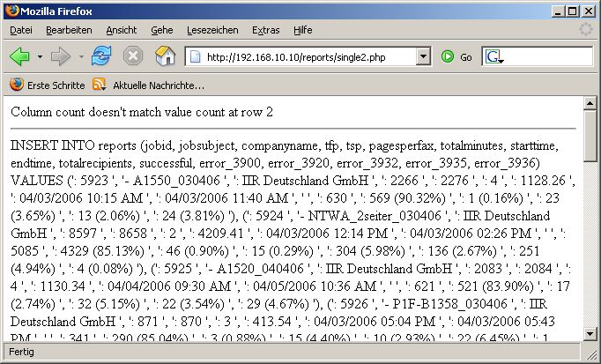Go to the Home page
This screenshot has height=364, width=601.
pyautogui.click(x=165, y=56)
